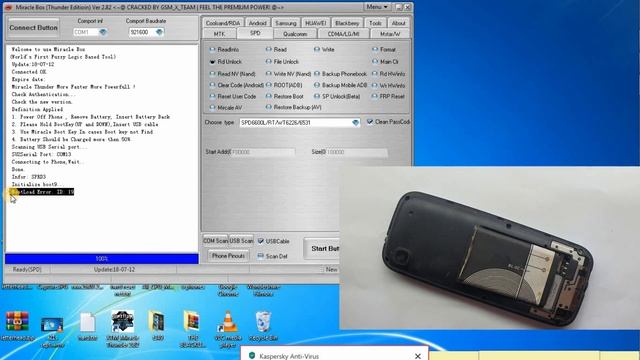Image resolution: width=640 pixels, height=360 pixels.
Task: Click the Start Addr input field
Action: 263,152
